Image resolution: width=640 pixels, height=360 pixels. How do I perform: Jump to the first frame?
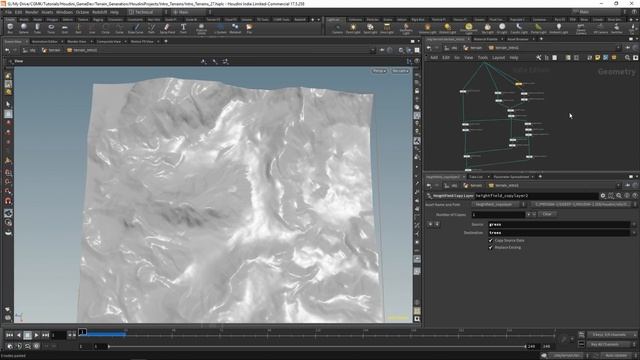point(9,335)
